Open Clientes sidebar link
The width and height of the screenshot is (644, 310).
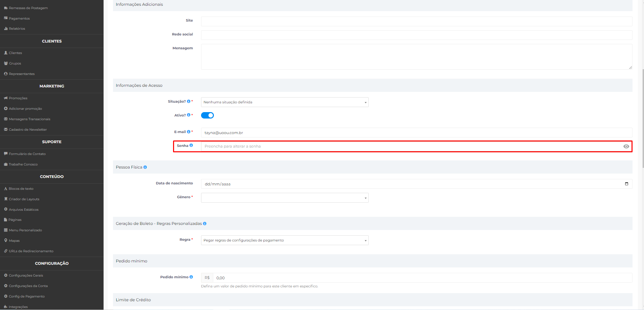click(15, 53)
